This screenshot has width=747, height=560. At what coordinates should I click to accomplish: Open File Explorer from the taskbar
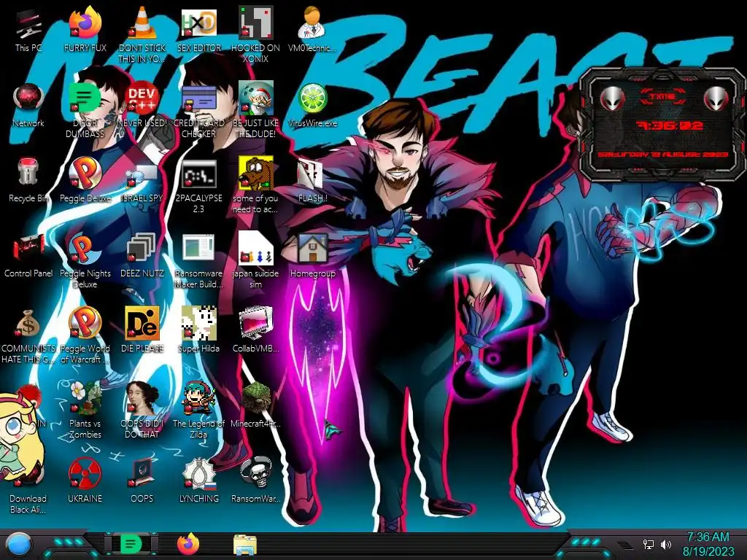point(245,545)
